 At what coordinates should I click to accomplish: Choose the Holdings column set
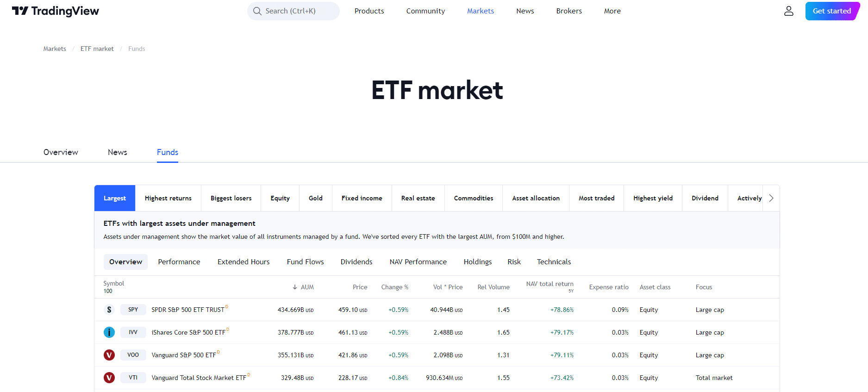click(478, 262)
